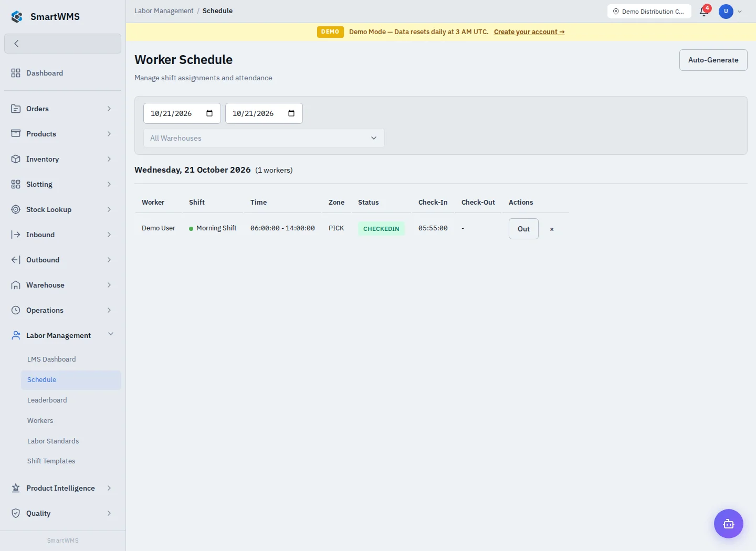The height and width of the screenshot is (551, 756).
Task: Click the start date input field
Action: pyautogui.click(x=182, y=113)
